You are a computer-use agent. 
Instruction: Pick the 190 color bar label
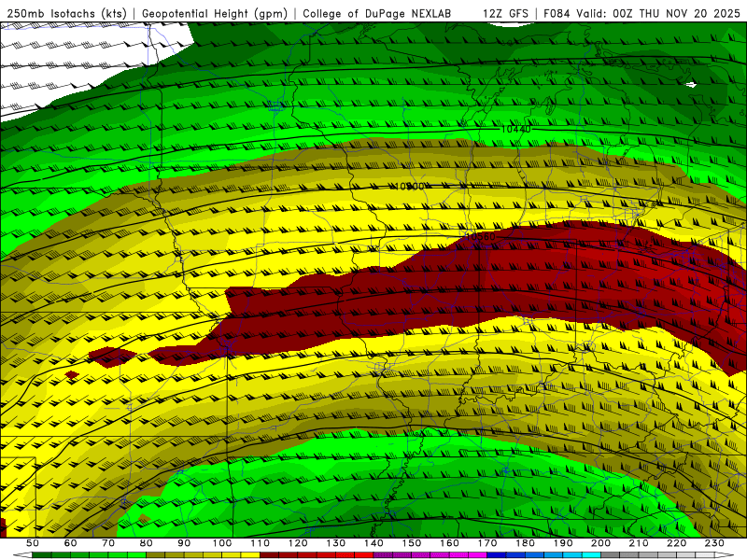coord(563,543)
